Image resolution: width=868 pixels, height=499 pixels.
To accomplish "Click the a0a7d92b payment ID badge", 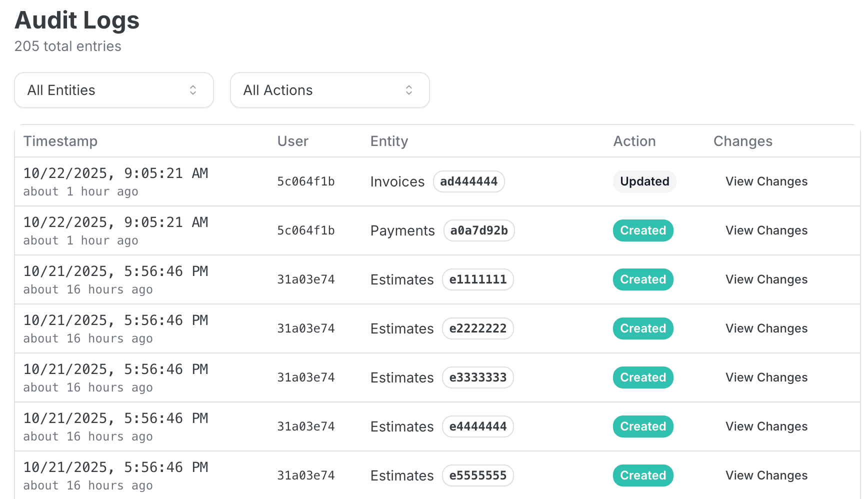I will pos(478,230).
